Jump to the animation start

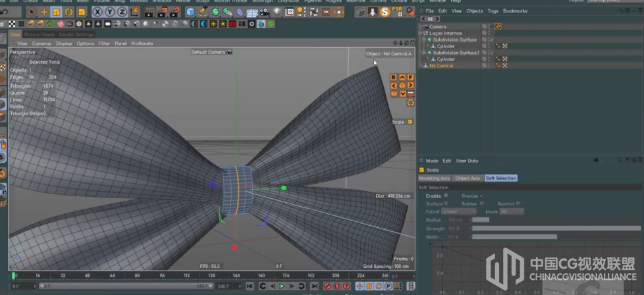pyautogui.click(x=250, y=286)
